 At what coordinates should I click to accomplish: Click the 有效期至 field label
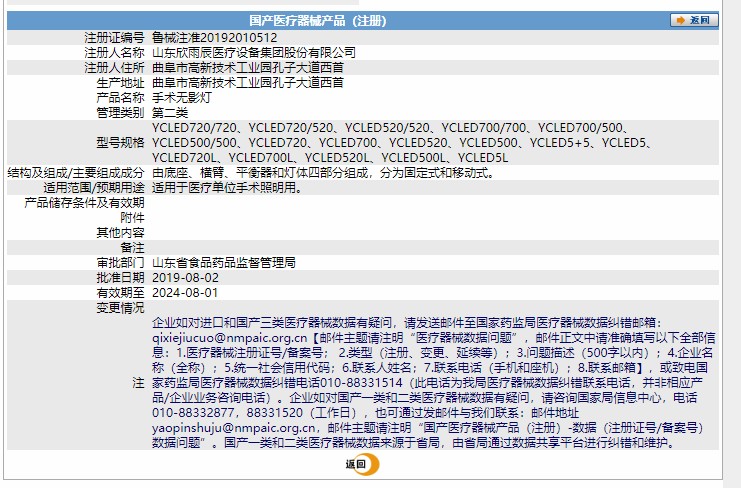(120, 293)
